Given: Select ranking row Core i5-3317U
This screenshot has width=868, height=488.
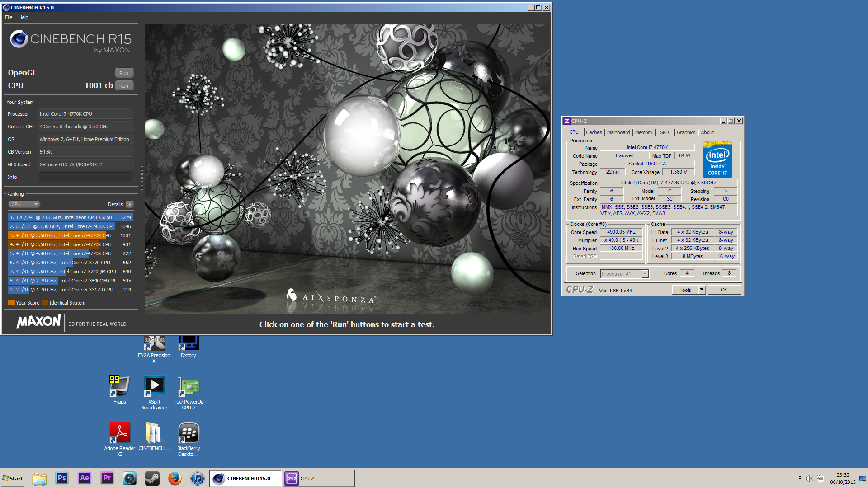Looking at the screenshot, I should click(71, 290).
